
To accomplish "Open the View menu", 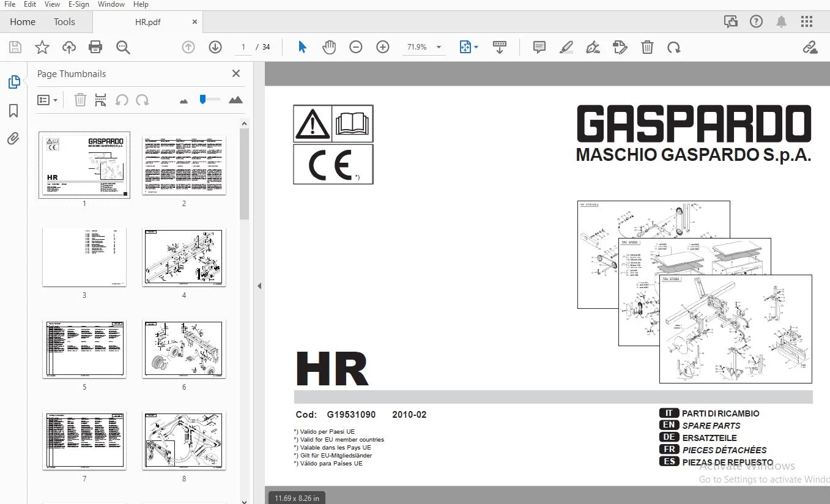I will 52,4.
